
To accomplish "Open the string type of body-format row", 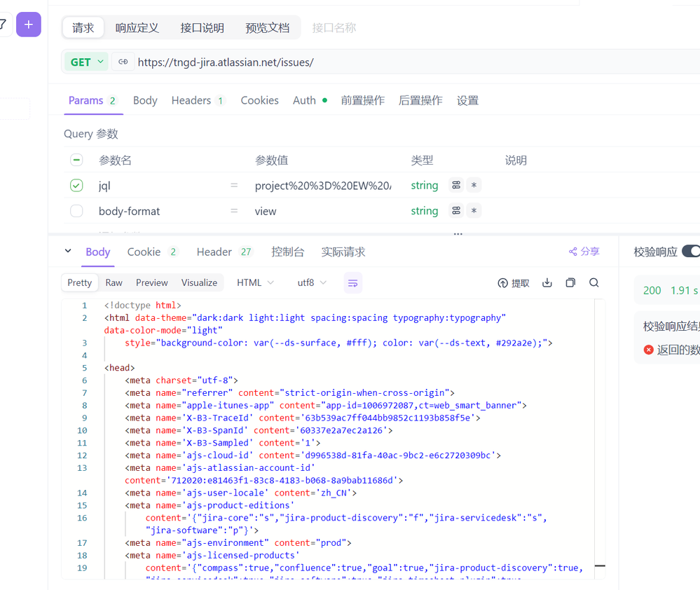I will (x=424, y=211).
